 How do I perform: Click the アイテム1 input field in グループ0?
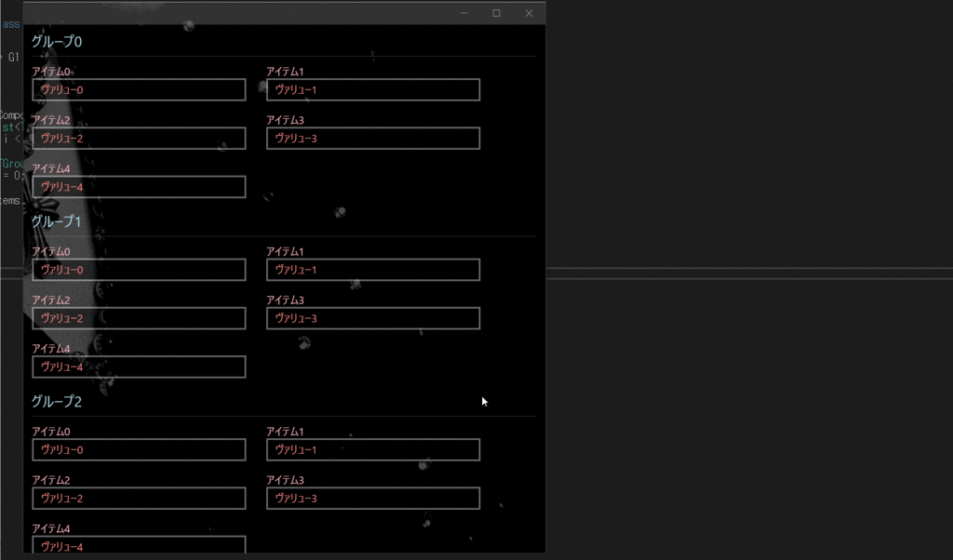point(373,90)
